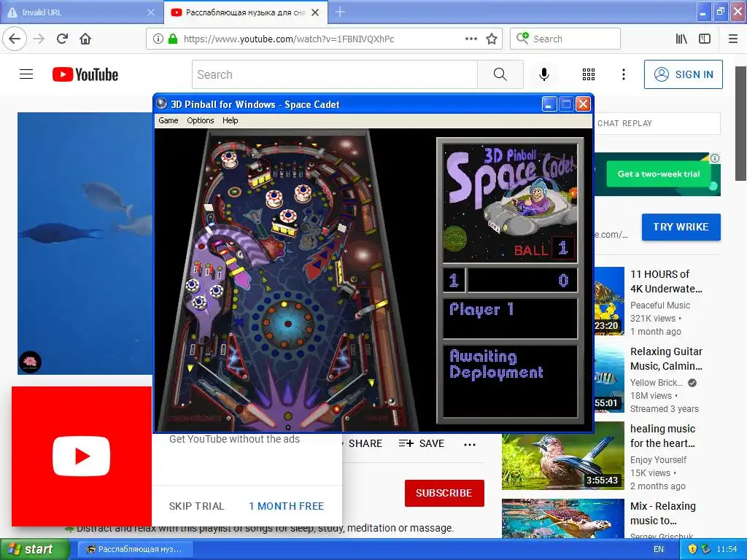Viewport: 747px width, 560px height.
Task: Click the YouTube logo
Action: click(x=85, y=74)
